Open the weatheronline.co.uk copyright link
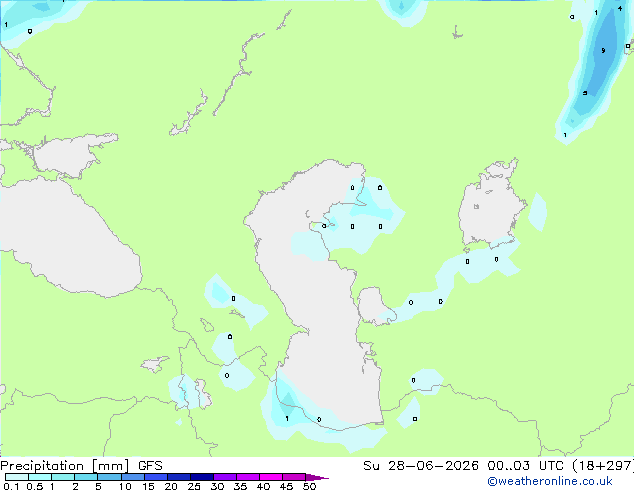634x490 pixels. (x=550, y=481)
